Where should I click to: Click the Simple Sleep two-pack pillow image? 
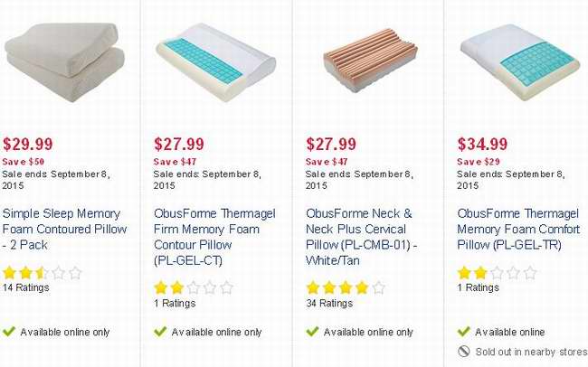tap(64, 62)
